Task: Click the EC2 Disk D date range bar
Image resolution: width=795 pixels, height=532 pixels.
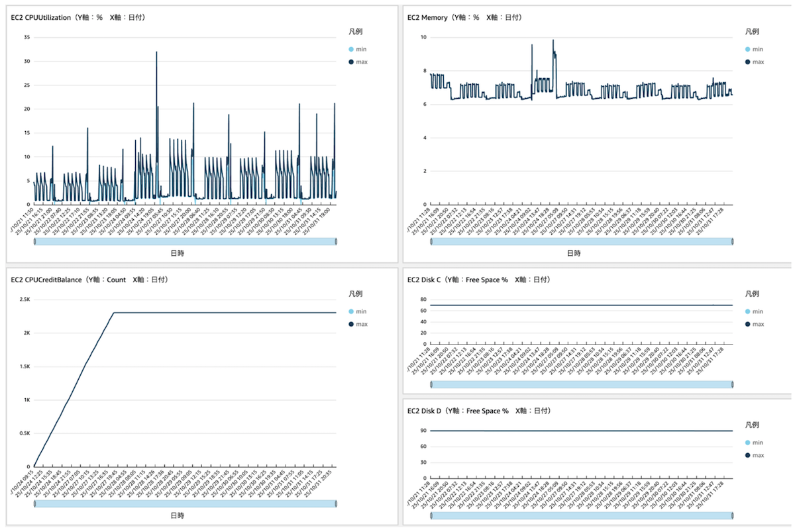Action: (x=582, y=515)
